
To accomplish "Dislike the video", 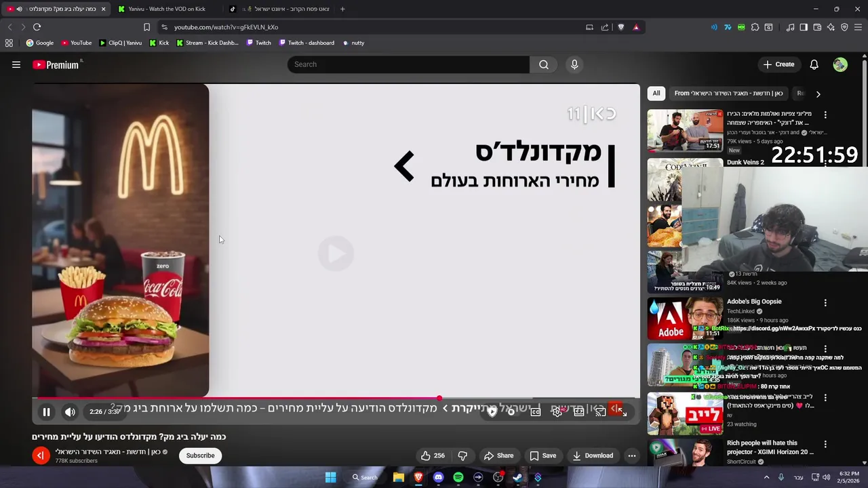I will point(462,455).
